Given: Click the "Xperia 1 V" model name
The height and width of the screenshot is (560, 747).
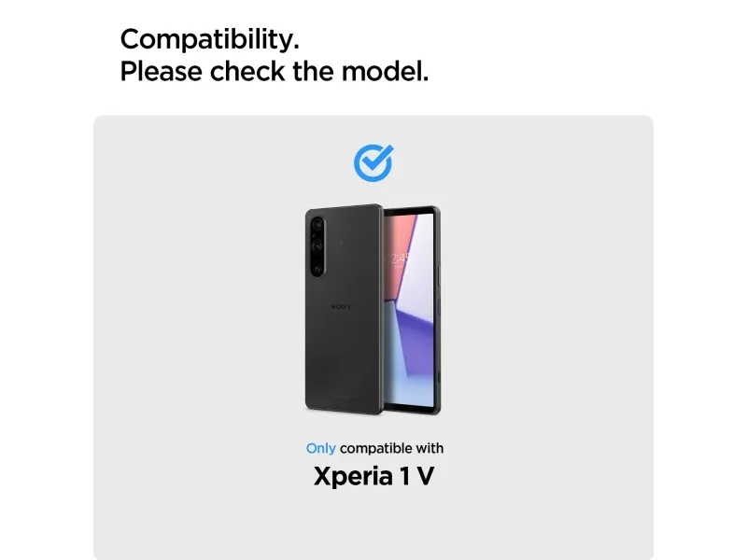Looking at the screenshot, I should 374,476.
